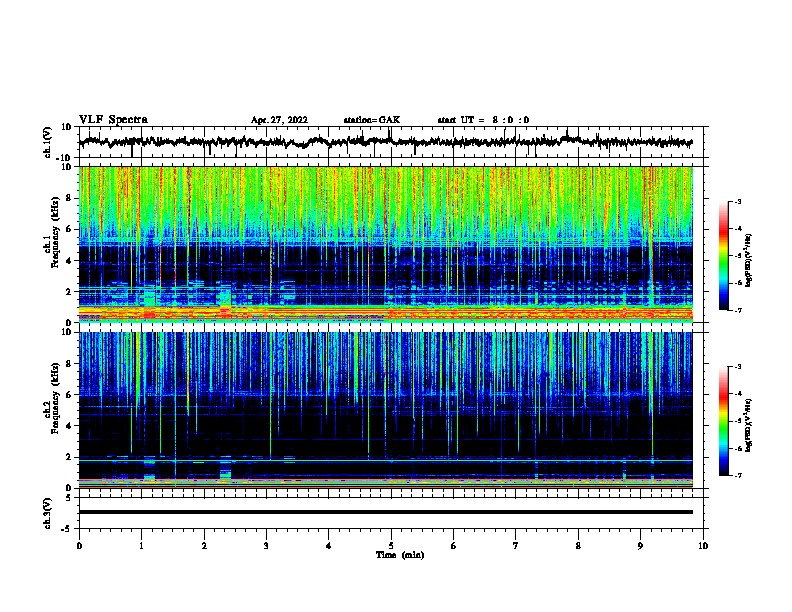Click the "10" tick on the time axis
This screenshot has height=612, width=792.
click(703, 546)
